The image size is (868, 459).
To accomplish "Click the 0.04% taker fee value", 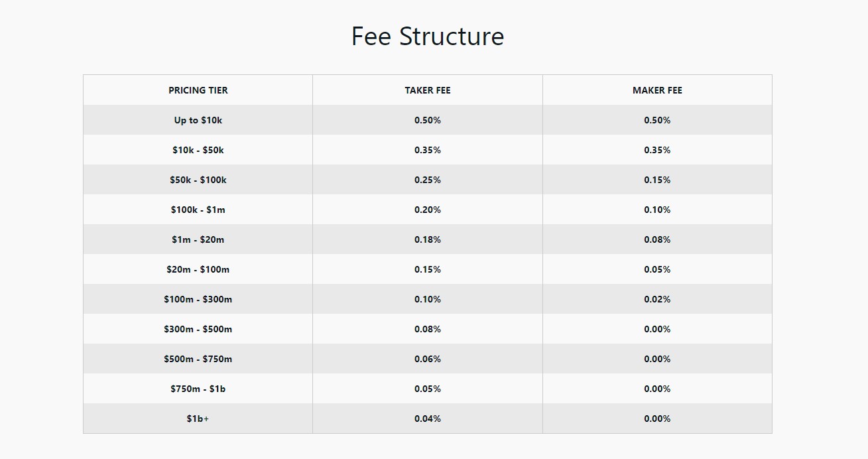I will click(x=428, y=419).
